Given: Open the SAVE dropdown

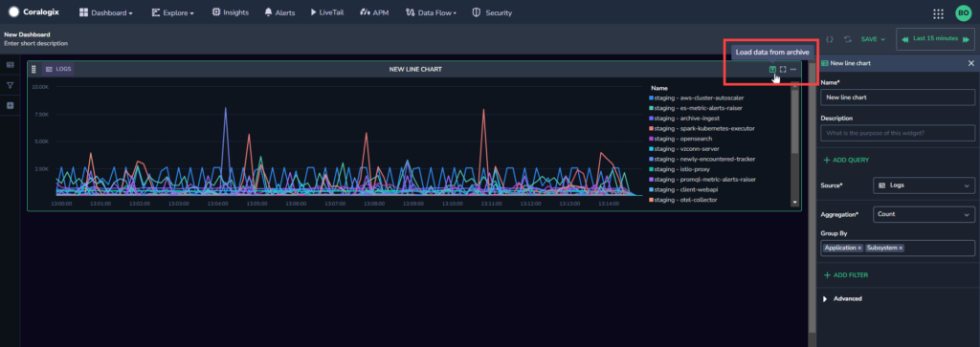Looking at the screenshot, I should [x=873, y=38].
